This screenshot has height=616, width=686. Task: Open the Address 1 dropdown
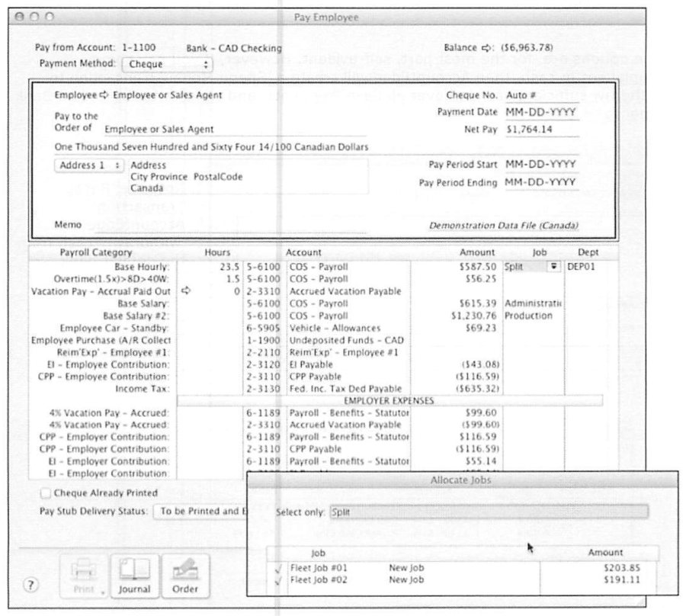89,165
